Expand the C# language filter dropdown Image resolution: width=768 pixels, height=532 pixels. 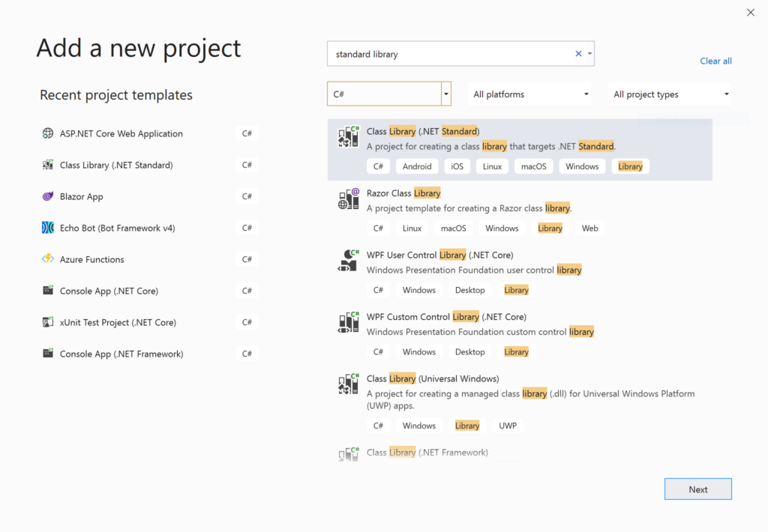click(x=445, y=94)
